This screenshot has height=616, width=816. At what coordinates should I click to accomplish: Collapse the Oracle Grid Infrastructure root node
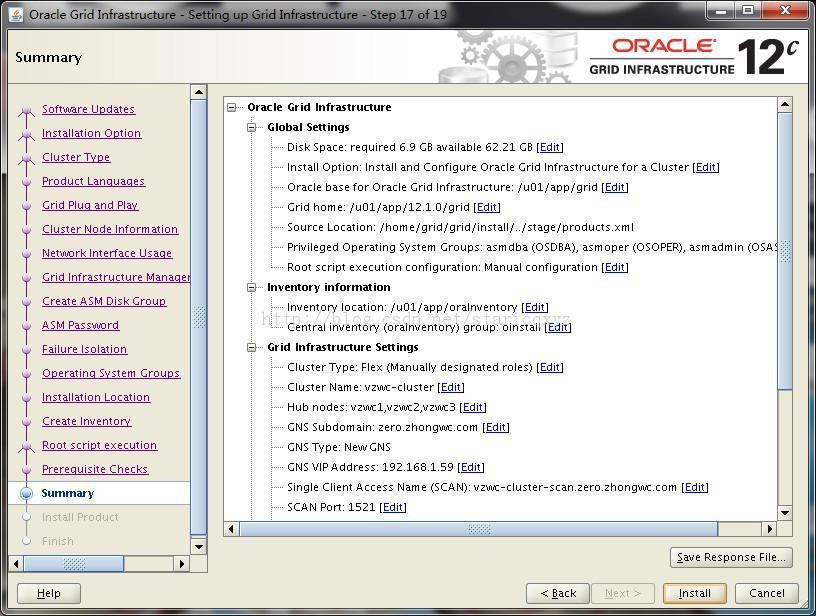click(x=232, y=108)
